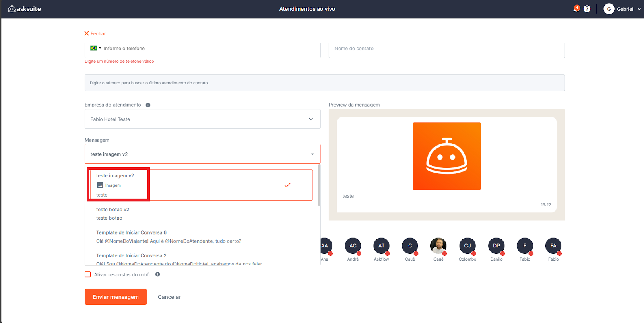Show info for Ativar respostas do robô
644x323 pixels.
pos(157,274)
